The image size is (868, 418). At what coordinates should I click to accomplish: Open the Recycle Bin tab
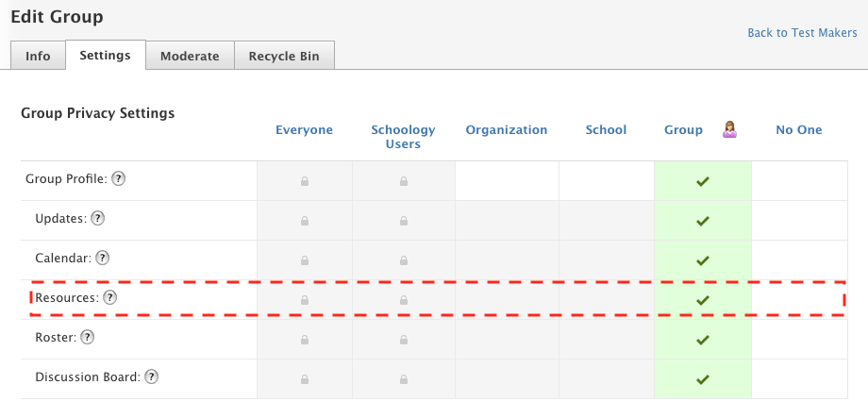click(x=284, y=56)
